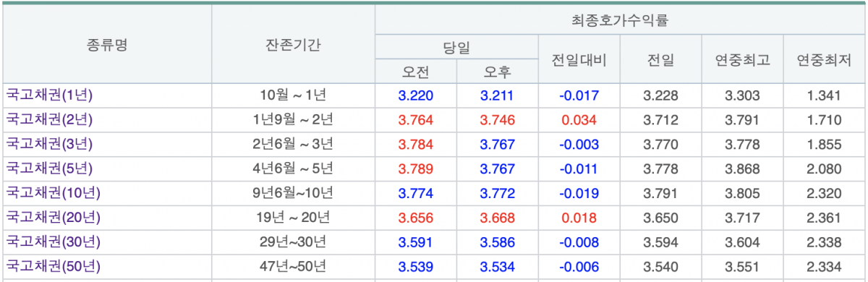
Task: Click the previous-day yield 3.228
Action: pos(660,95)
